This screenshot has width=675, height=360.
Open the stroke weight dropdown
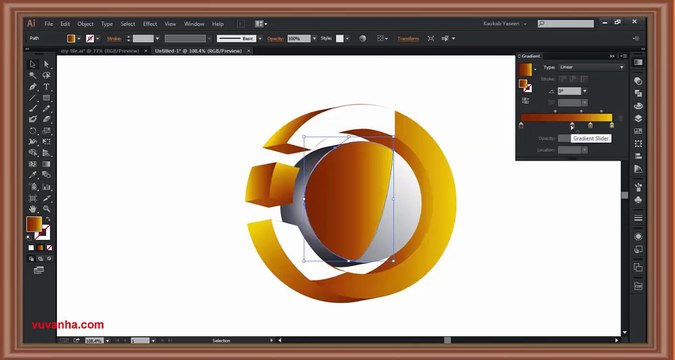(x=157, y=38)
